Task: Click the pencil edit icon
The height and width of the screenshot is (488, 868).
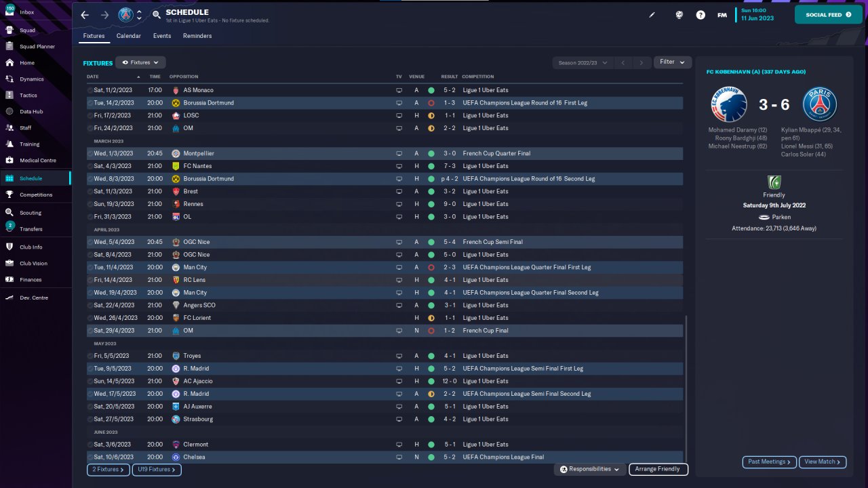Action: point(652,15)
